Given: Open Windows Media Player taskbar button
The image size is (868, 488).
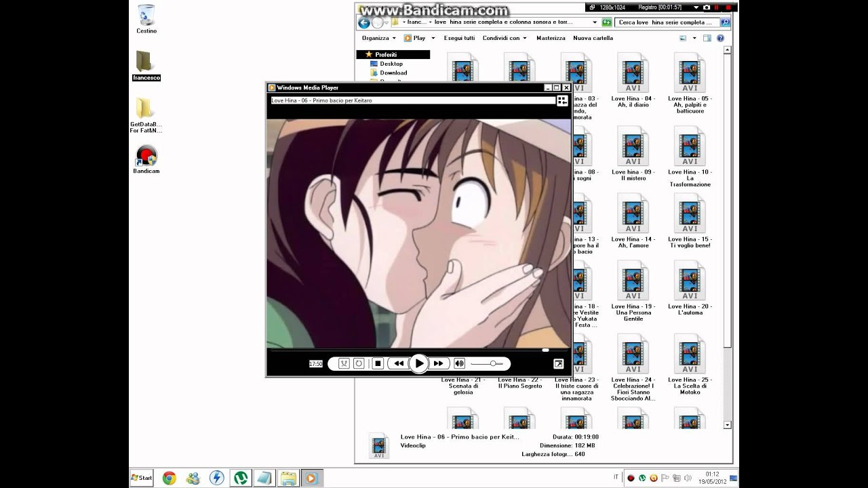Looking at the screenshot, I should (x=311, y=478).
